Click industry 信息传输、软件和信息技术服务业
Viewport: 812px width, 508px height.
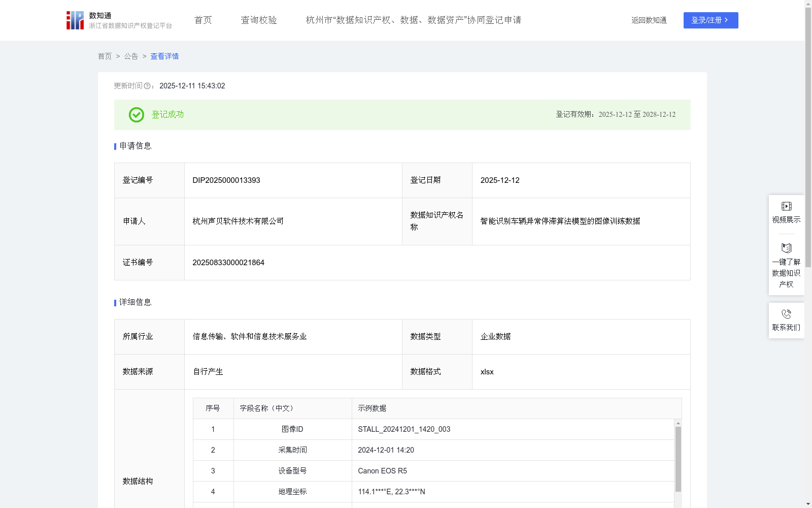(x=250, y=336)
